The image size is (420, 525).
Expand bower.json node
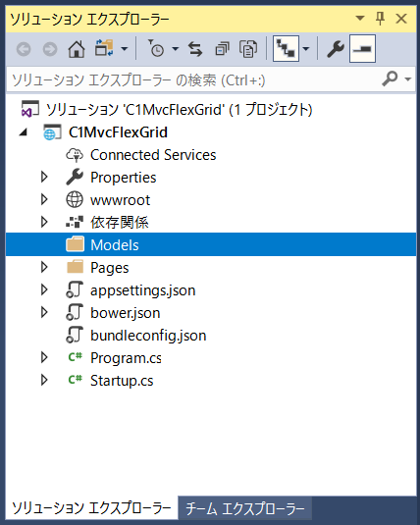(x=44, y=312)
